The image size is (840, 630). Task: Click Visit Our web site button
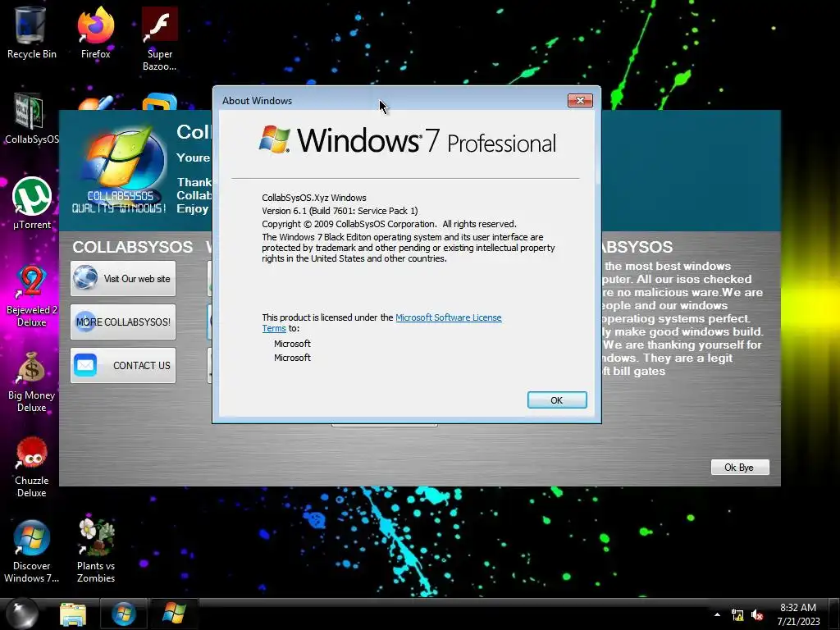[x=123, y=279]
